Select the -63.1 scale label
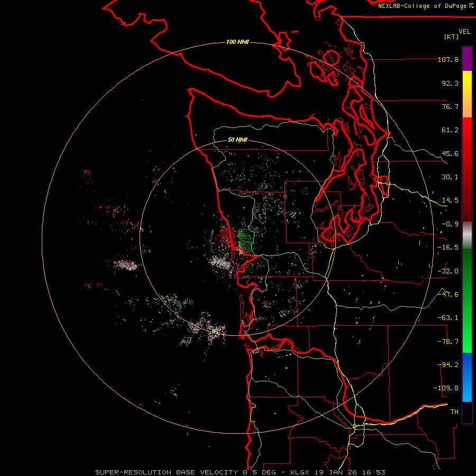 pyautogui.click(x=448, y=318)
